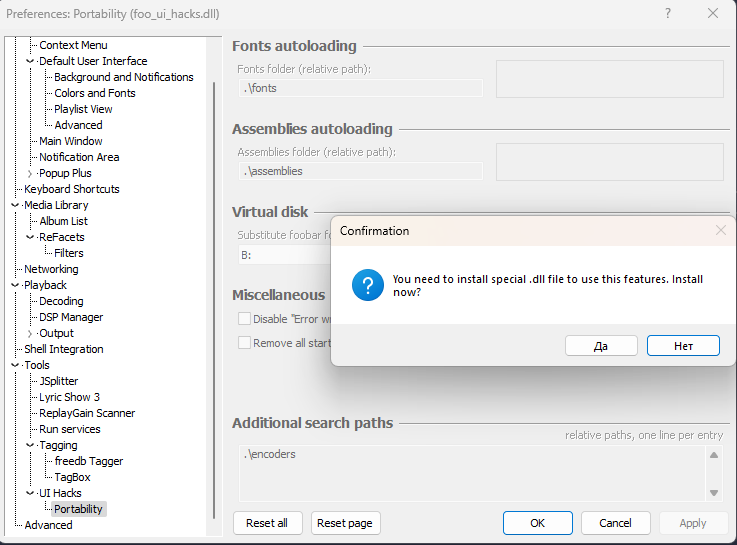Open the Colors and Fonts page
This screenshot has height=545, width=737.
coord(94,93)
